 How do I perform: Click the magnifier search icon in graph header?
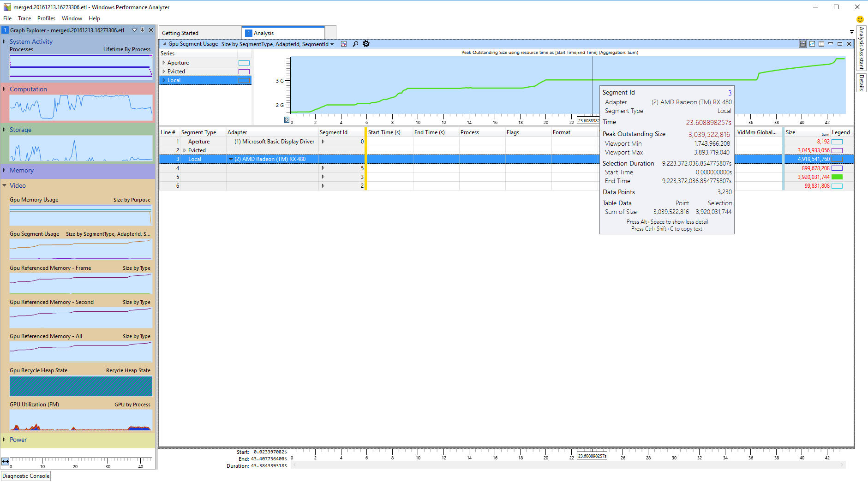coord(355,44)
